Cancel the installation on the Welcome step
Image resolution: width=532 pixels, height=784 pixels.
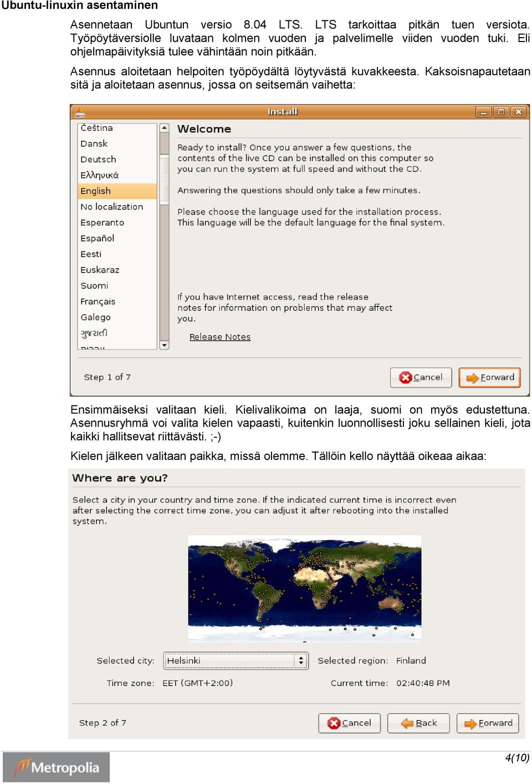[421, 377]
